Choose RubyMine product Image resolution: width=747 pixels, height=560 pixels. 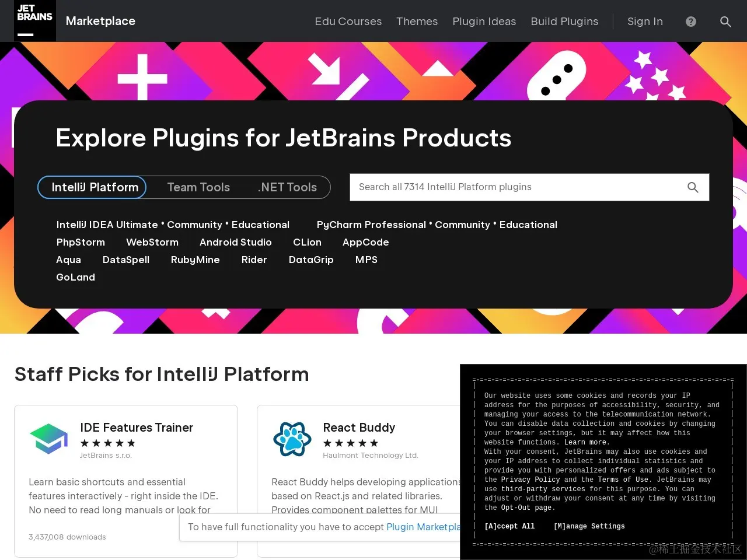pos(195,260)
